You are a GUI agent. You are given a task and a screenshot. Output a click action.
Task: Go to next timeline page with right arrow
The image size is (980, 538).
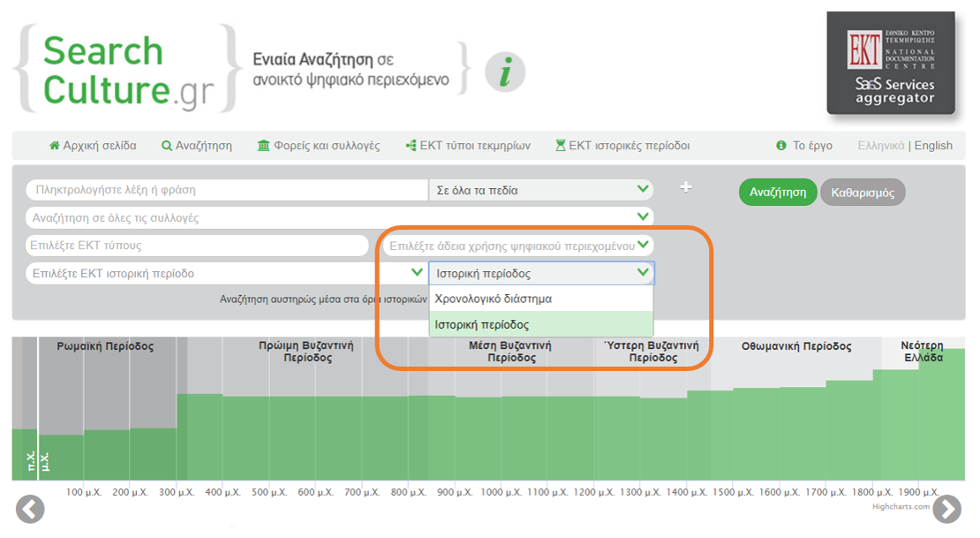tap(947, 509)
